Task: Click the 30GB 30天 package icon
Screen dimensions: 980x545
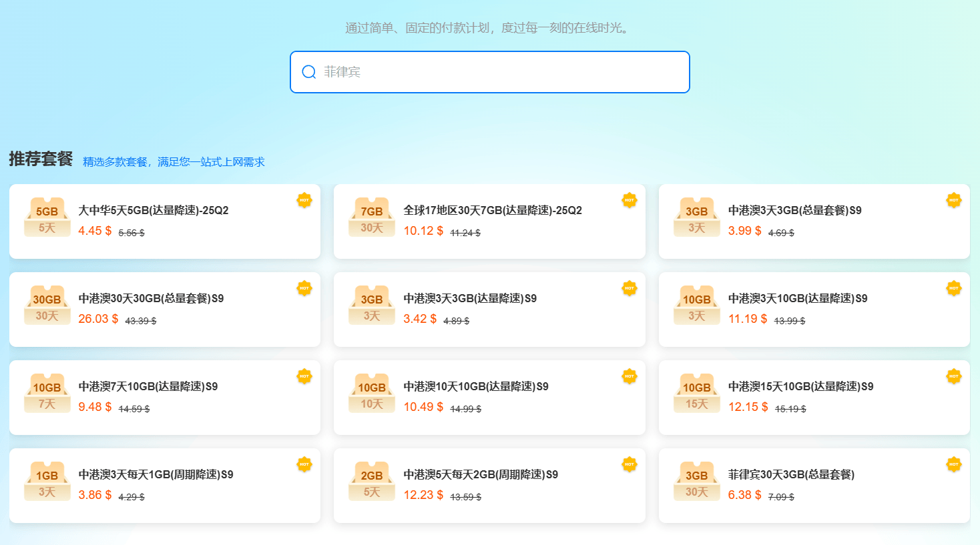Action: [x=47, y=306]
